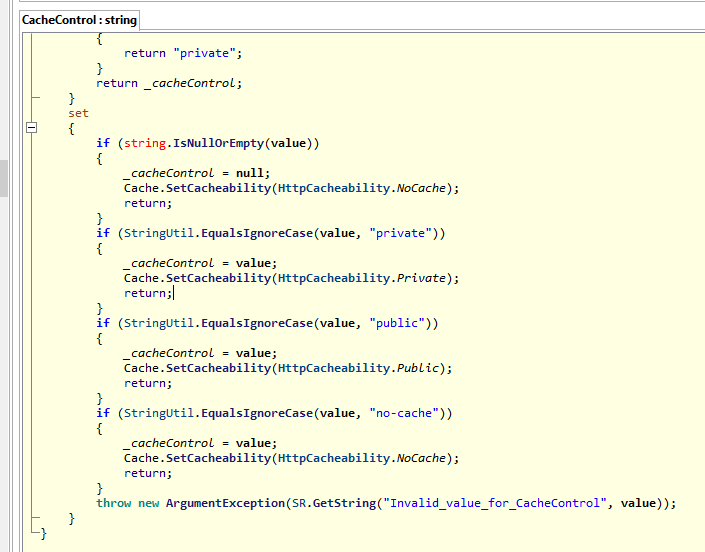Viewport: 705px width, 552px height.
Task: Click EqualsIgnoreCase in the "private" comparison line
Action: click(x=257, y=233)
